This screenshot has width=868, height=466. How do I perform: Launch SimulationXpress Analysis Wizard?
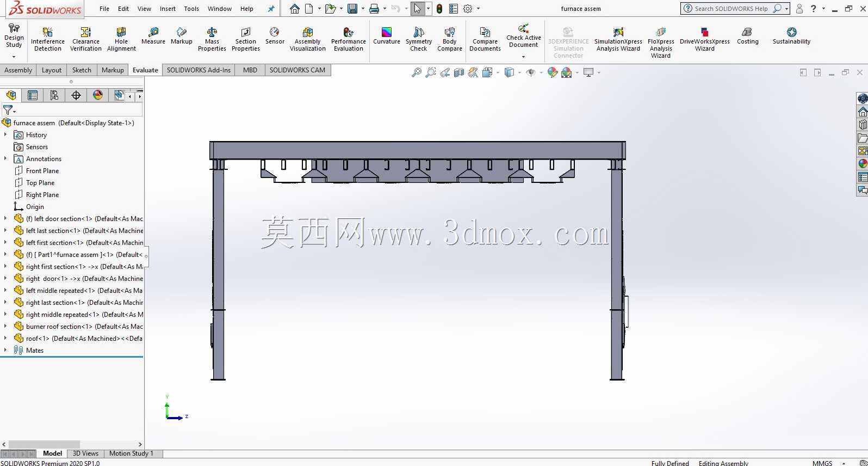[x=618, y=39]
